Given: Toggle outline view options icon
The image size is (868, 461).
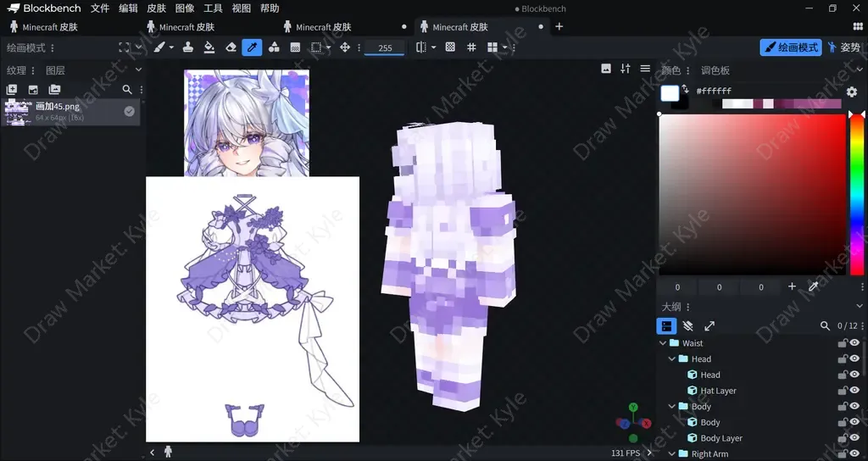Looking at the screenshot, I should pyautogui.click(x=666, y=326).
